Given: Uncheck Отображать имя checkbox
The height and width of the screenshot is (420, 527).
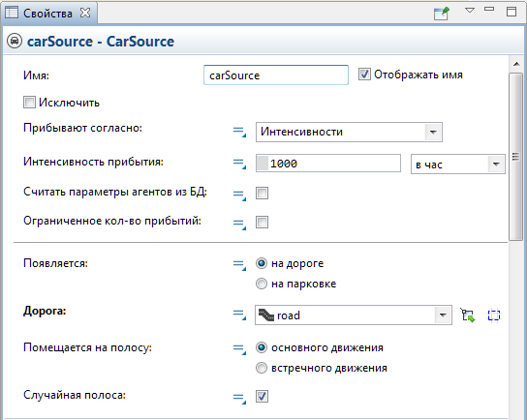Looking at the screenshot, I should [x=364, y=75].
